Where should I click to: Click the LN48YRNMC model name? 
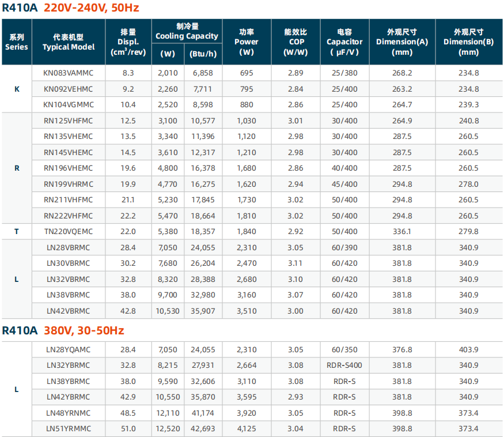click(x=68, y=413)
